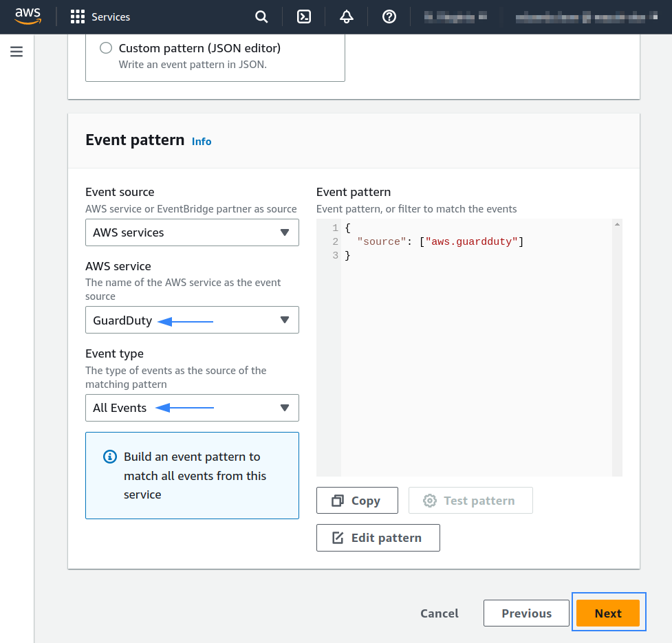This screenshot has width=672, height=643.
Task: Open the notifications bell
Action: point(346,17)
